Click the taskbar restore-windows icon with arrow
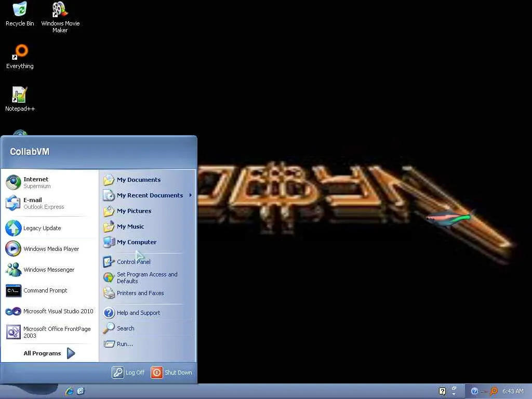Viewport: 532px width, 399px height. coord(454,391)
